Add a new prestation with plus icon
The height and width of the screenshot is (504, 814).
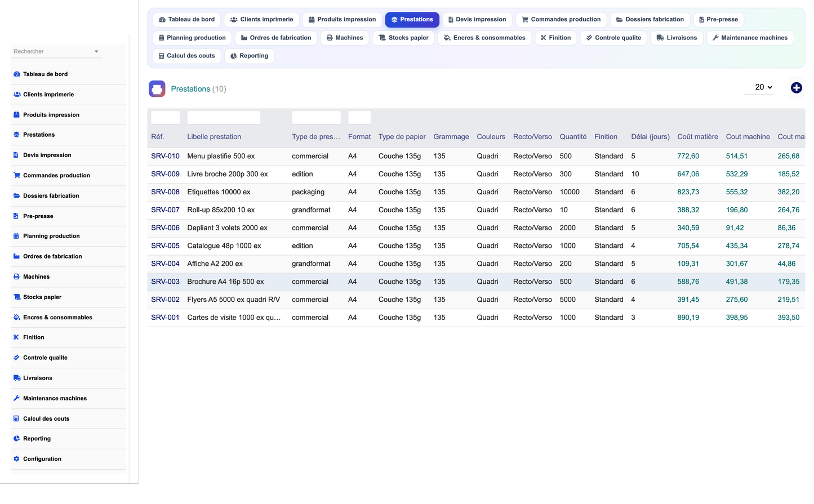click(x=796, y=88)
